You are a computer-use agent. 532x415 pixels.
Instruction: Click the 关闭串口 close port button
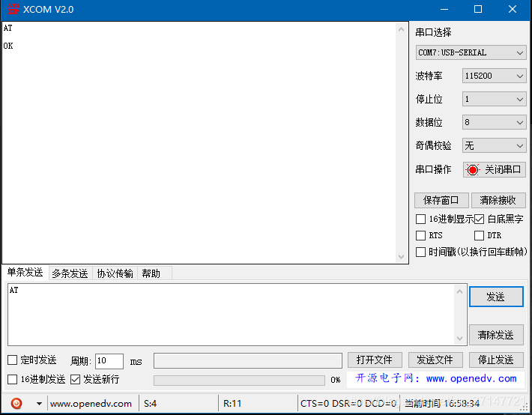click(495, 169)
